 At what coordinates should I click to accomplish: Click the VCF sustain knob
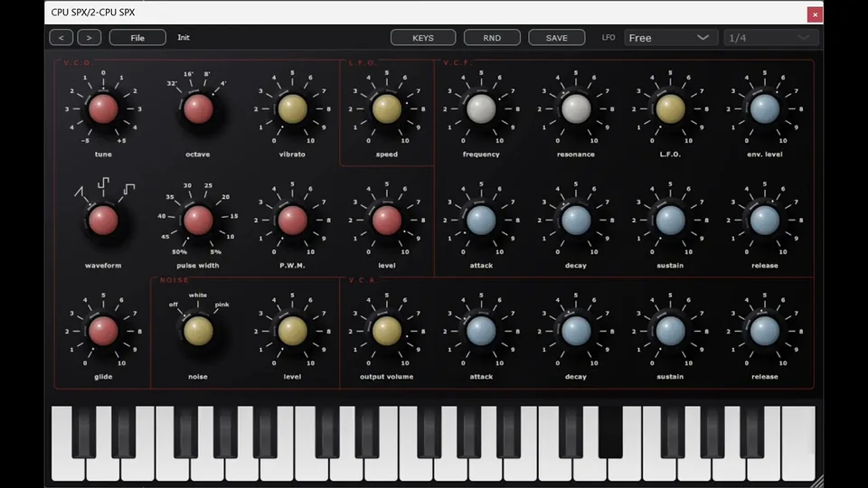click(x=670, y=220)
